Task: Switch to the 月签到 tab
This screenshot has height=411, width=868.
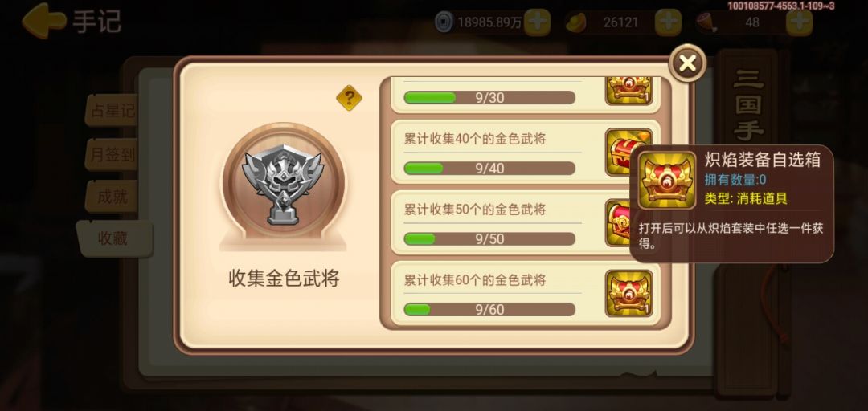Action: [x=111, y=154]
